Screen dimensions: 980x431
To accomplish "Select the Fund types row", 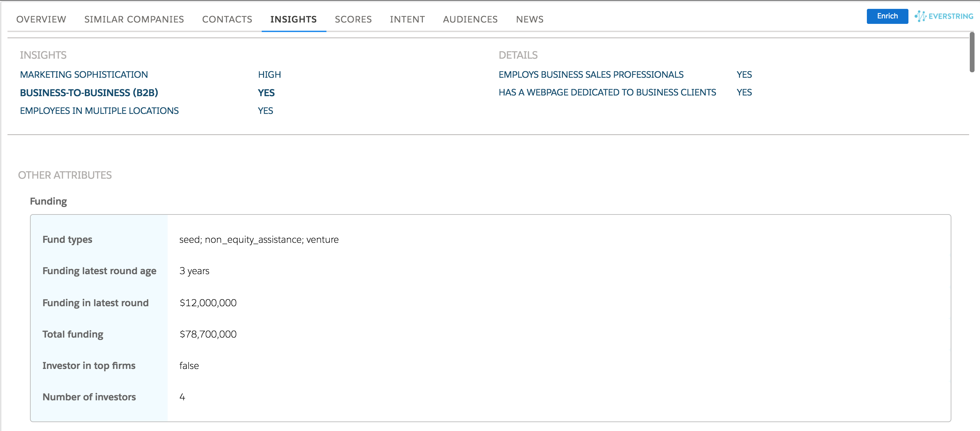I will 67,239.
